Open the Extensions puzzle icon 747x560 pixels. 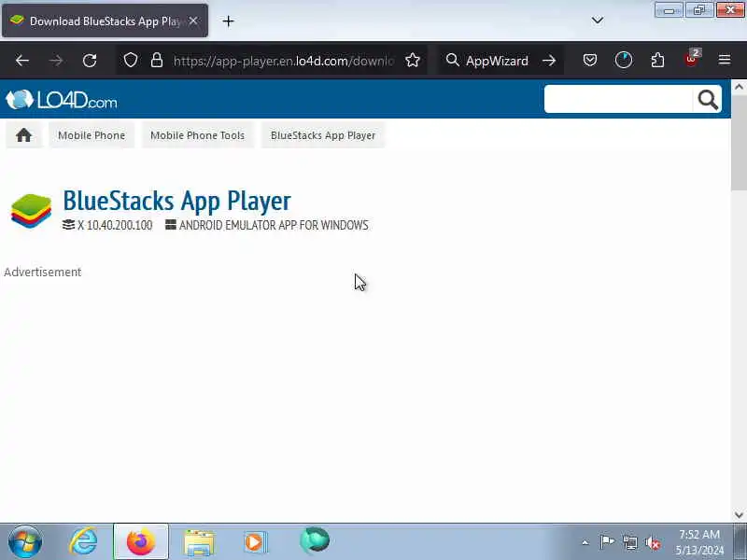[x=657, y=60]
